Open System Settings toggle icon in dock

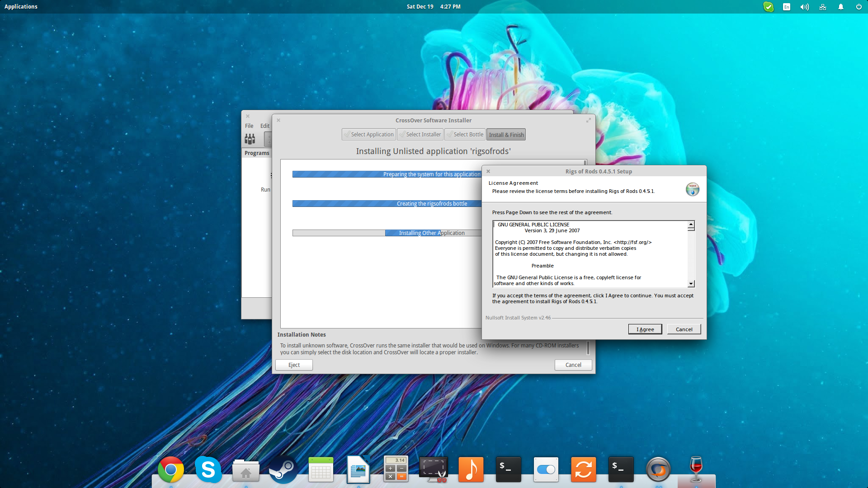[x=546, y=470]
